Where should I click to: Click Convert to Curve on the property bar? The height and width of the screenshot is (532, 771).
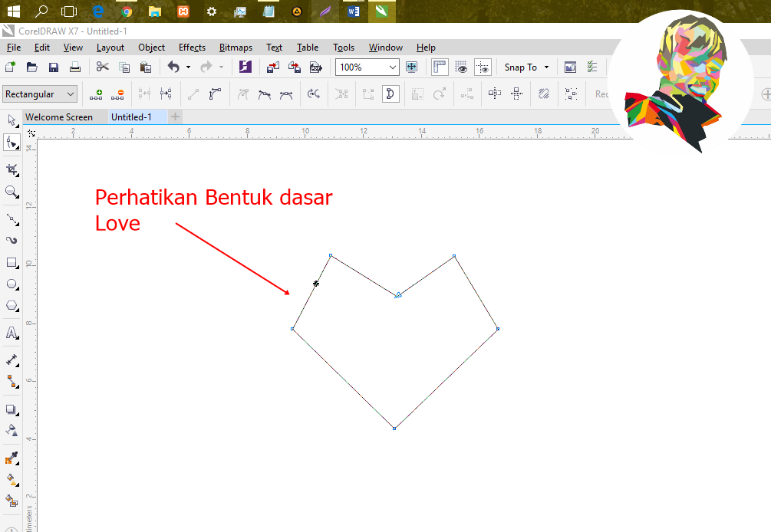(x=214, y=94)
